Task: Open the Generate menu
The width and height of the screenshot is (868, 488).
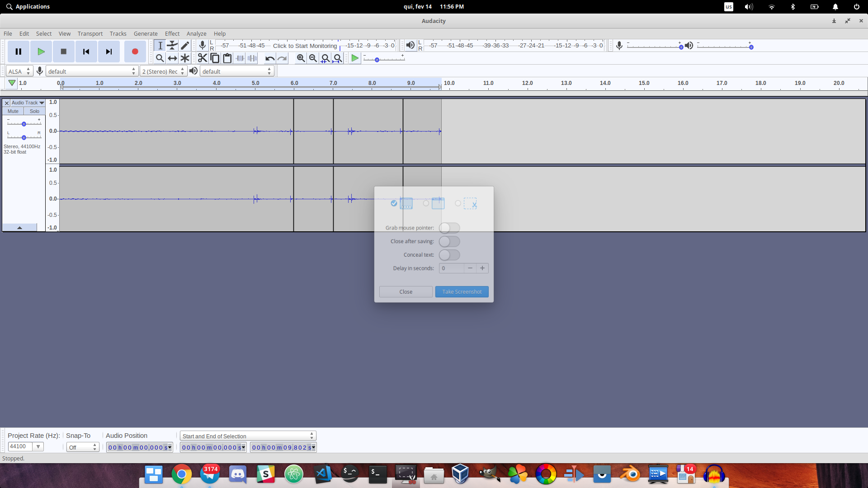Action: (x=146, y=33)
